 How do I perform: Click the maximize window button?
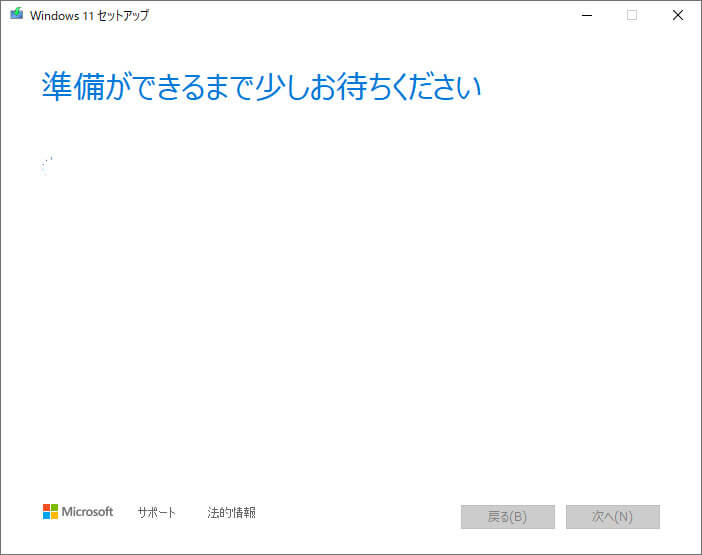pyautogui.click(x=632, y=15)
